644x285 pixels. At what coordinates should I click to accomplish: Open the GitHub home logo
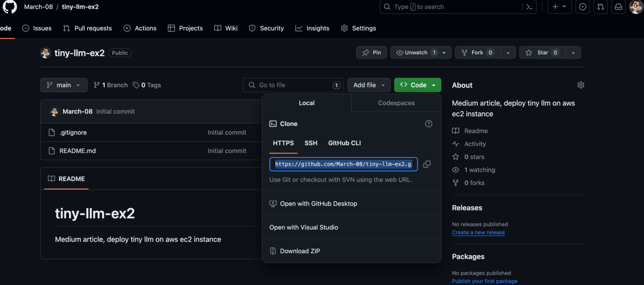pyautogui.click(x=10, y=7)
